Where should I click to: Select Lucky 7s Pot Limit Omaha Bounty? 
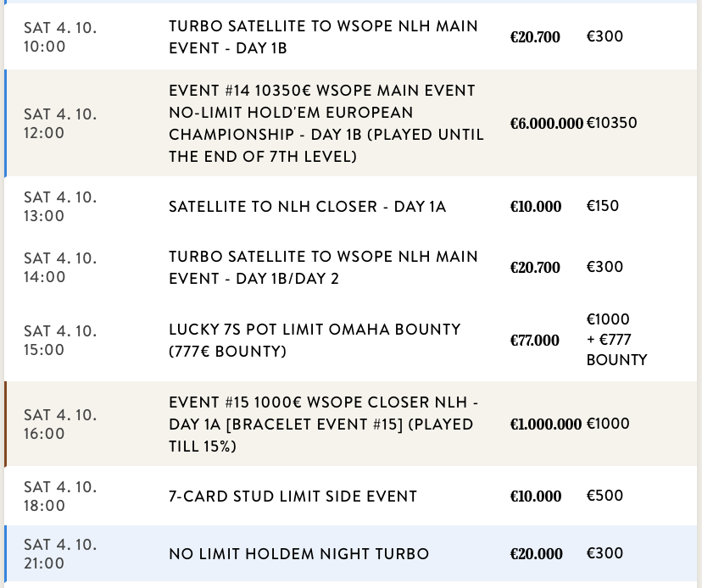tap(315, 340)
